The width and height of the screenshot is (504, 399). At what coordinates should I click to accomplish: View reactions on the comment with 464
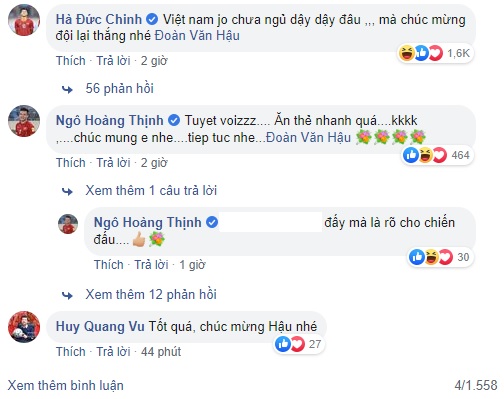click(437, 155)
